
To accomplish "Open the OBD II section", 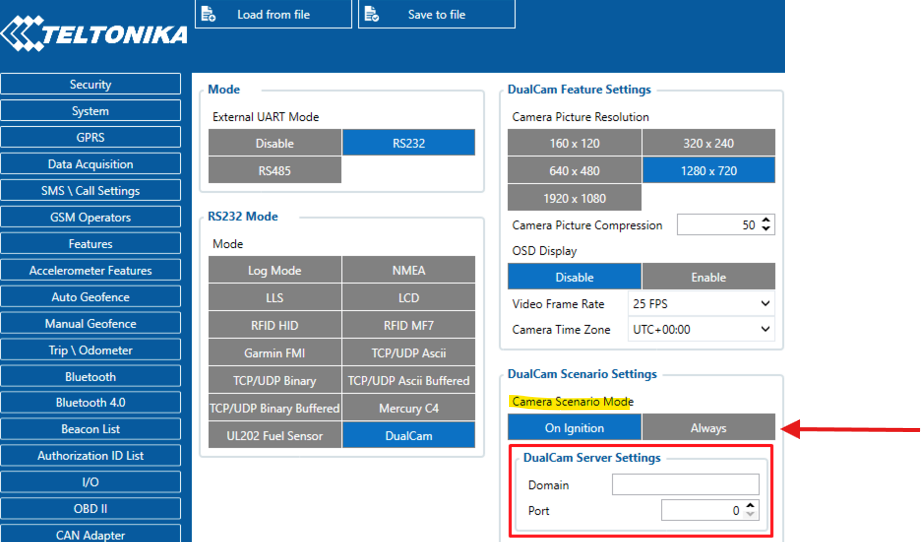I will 90,509.
